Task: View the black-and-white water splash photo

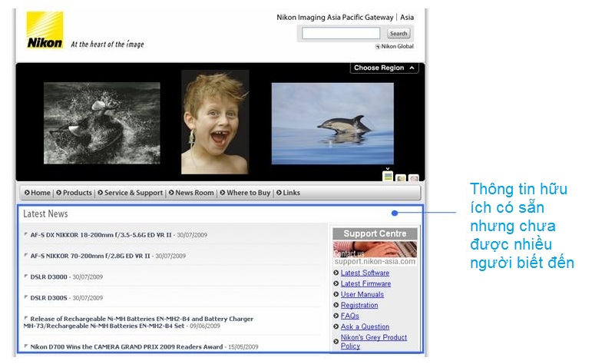Action: (x=101, y=123)
